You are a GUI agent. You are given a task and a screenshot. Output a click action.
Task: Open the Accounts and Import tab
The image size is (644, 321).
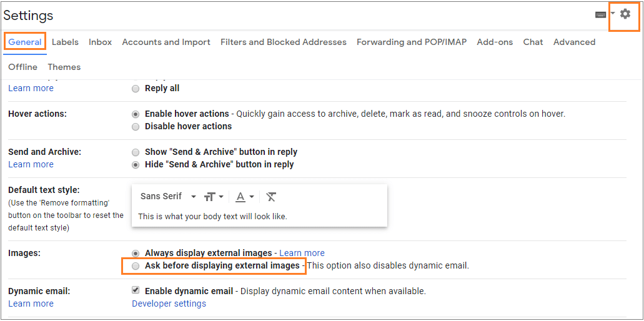(166, 42)
